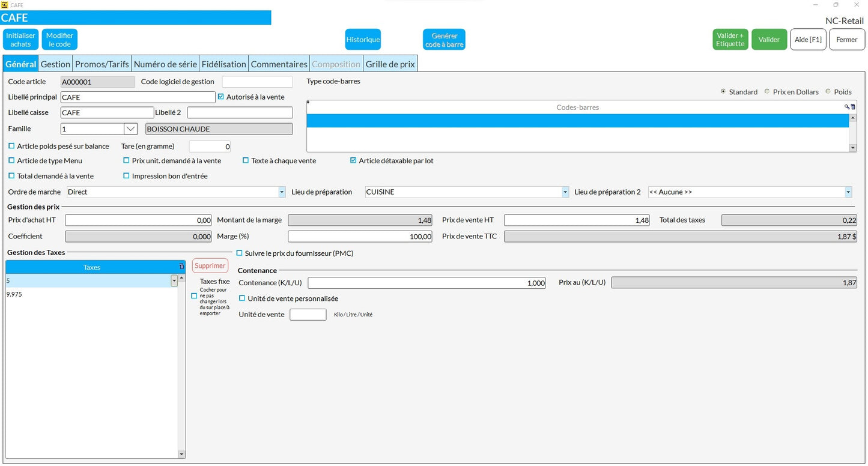The height and width of the screenshot is (466, 868).
Task: Click inside the Code logiciel de gestion field
Action: pyautogui.click(x=257, y=82)
